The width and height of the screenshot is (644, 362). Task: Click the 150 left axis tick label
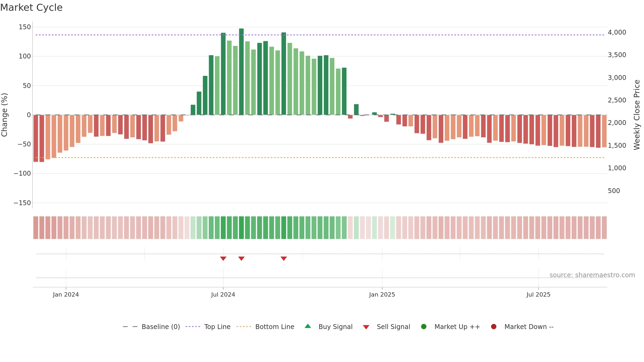coord(25,27)
